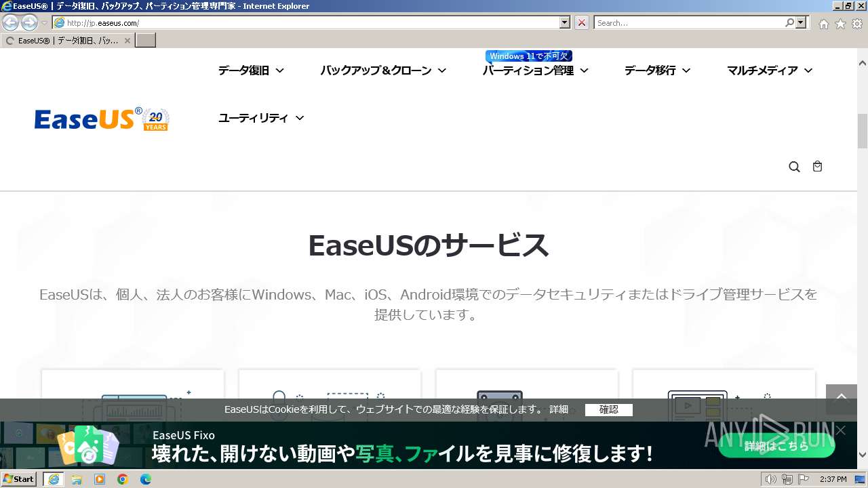
Task: Open IE Tools gear icon
Action: [857, 24]
